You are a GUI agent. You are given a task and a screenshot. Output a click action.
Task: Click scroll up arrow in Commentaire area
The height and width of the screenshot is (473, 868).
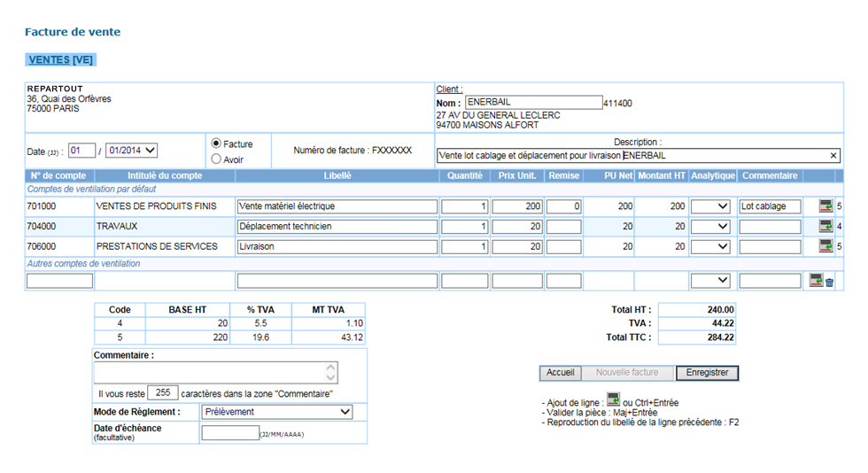tap(330, 368)
